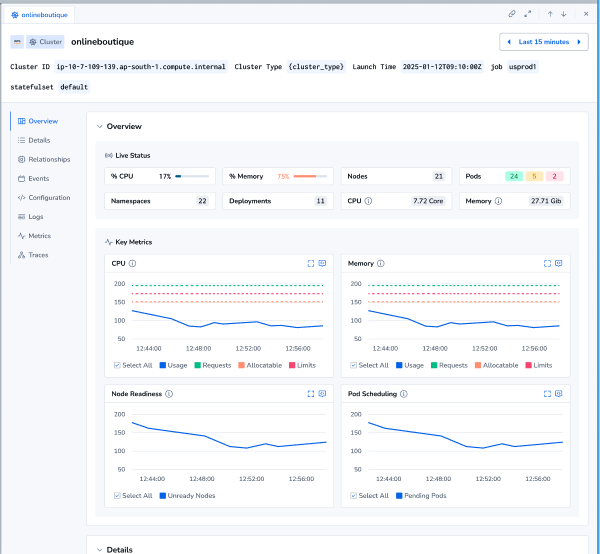
Task: Toggle Usage series in the Memory chart
Action: tap(410, 365)
